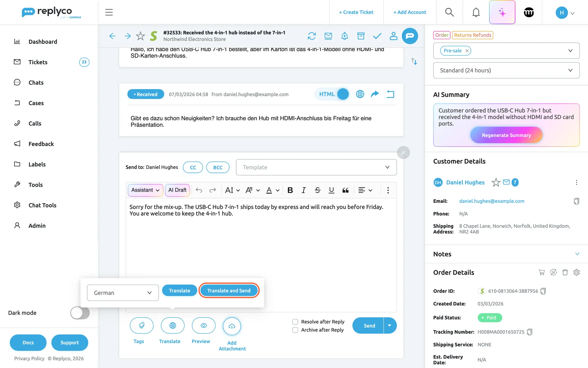The width and height of the screenshot is (588, 368).
Task: Click the Add Attachment upload icon
Action: pyautogui.click(x=232, y=326)
